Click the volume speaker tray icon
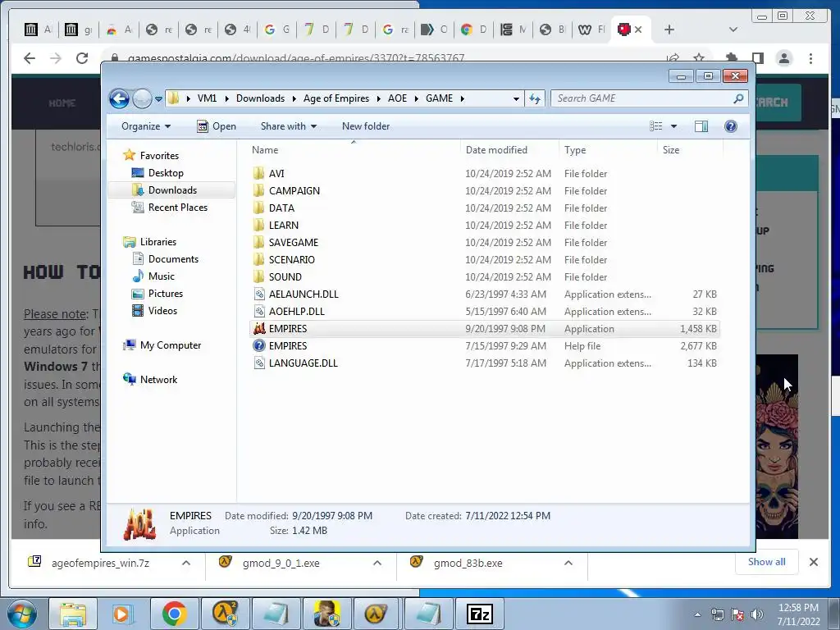The height and width of the screenshot is (630, 840). pos(756,614)
